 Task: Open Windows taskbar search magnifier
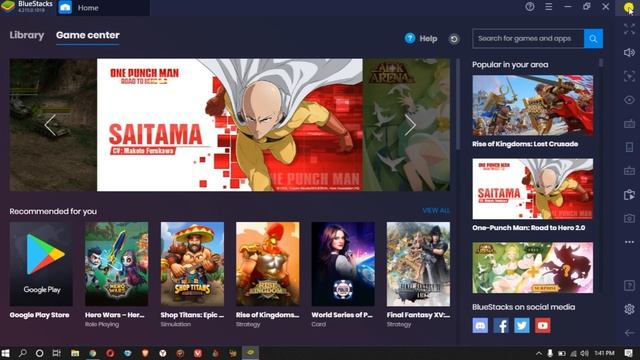(x=22, y=353)
